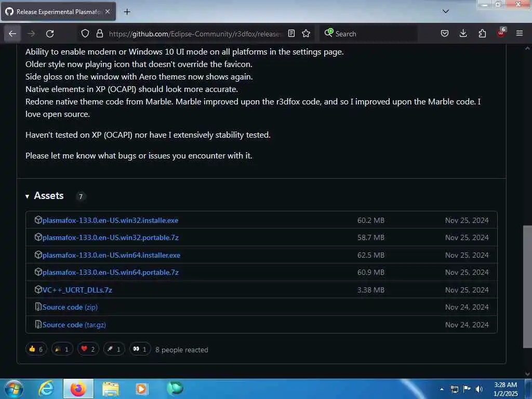The height and width of the screenshot is (399, 532).
Task: Open the Pocket save icon
Action: [x=445, y=33]
